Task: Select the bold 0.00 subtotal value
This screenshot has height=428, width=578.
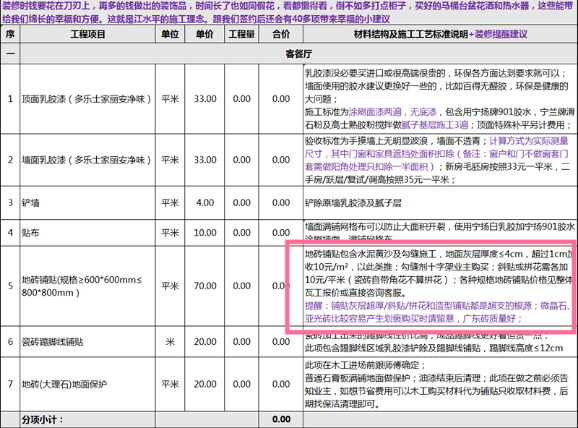Action: 281,420
